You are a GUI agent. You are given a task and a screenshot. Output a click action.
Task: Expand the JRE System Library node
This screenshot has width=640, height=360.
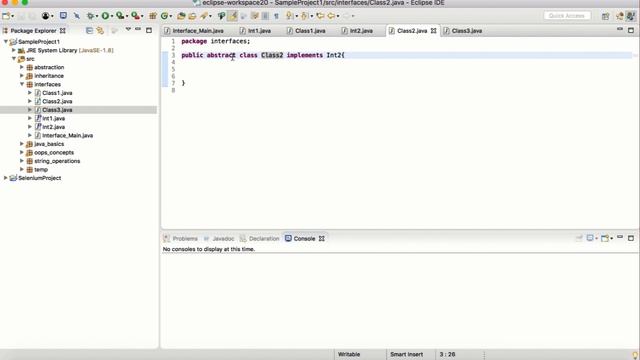pos(14,50)
